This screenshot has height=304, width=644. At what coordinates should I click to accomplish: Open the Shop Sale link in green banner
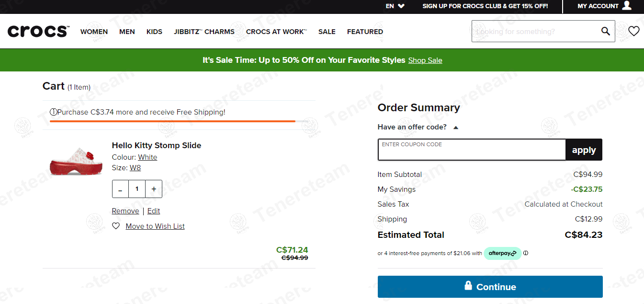pyautogui.click(x=425, y=60)
